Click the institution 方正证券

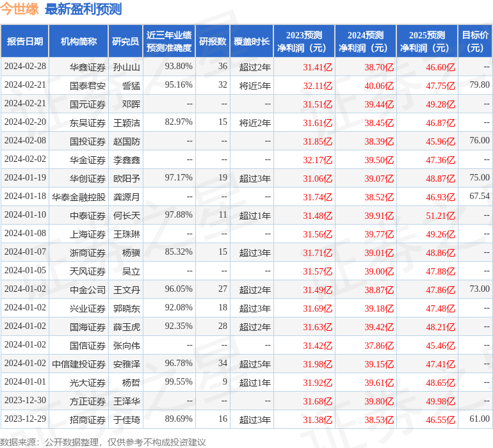tap(88, 401)
